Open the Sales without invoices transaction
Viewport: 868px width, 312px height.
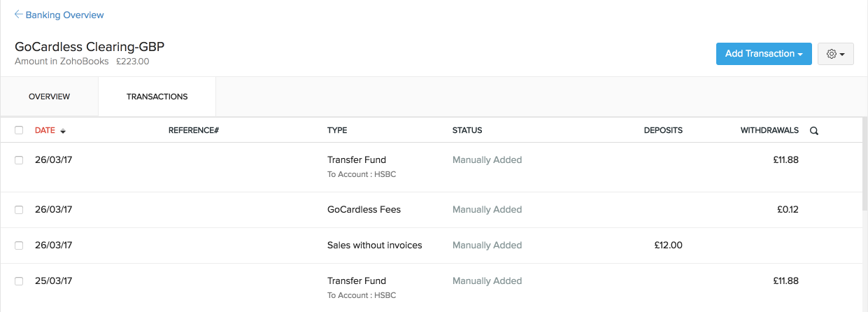375,246
